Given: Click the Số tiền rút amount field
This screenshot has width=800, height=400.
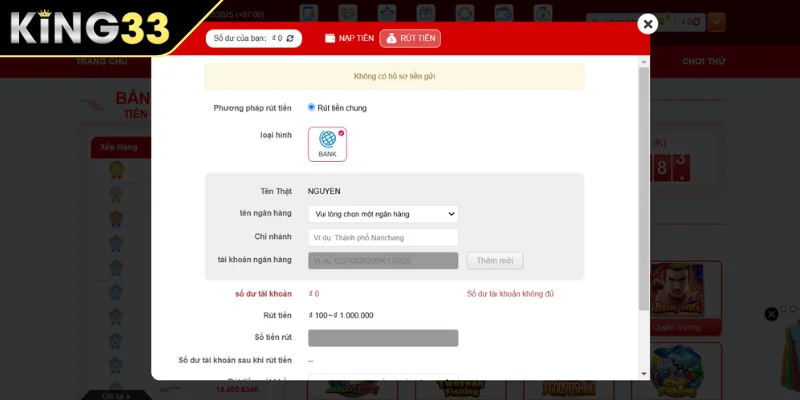Looking at the screenshot, I should coord(383,338).
